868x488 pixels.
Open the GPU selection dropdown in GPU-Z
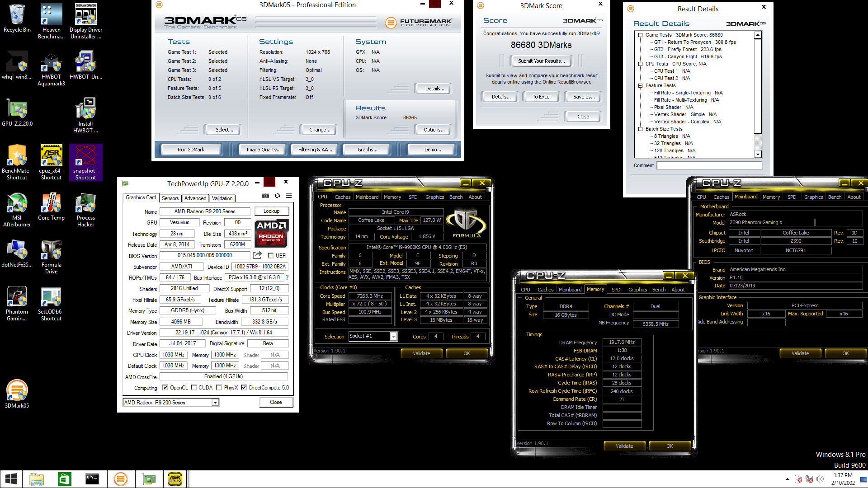[x=215, y=403]
